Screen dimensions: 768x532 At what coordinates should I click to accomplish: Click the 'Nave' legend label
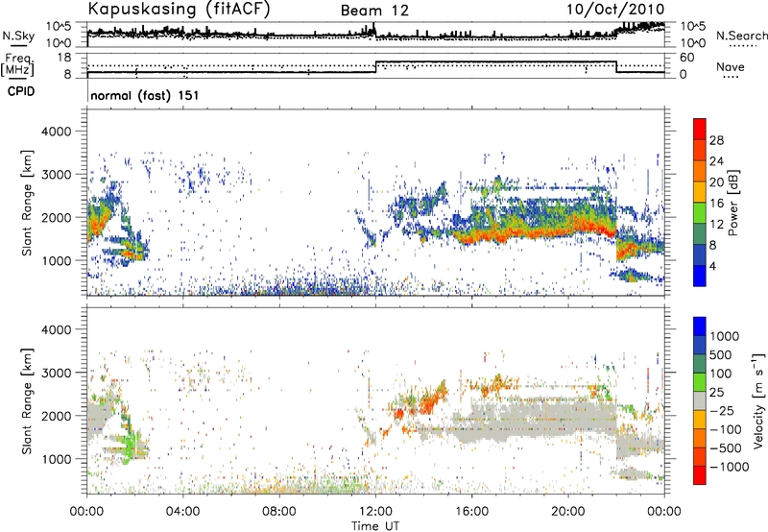coord(731,67)
